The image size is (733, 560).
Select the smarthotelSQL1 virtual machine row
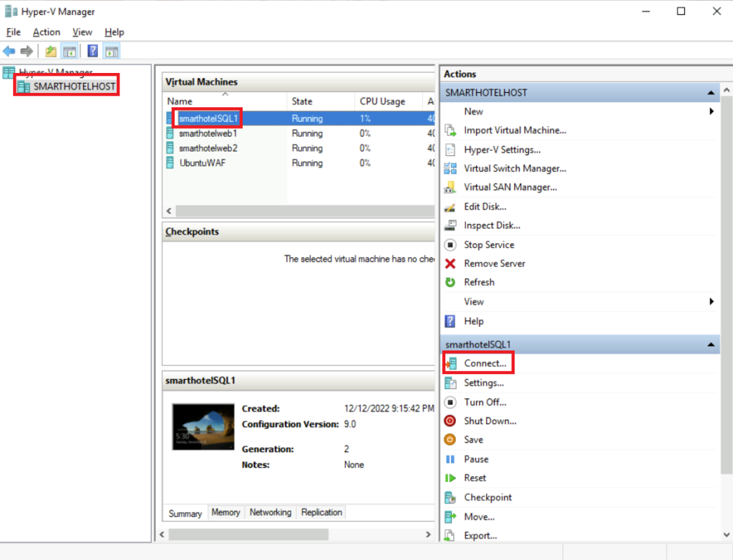pos(300,119)
